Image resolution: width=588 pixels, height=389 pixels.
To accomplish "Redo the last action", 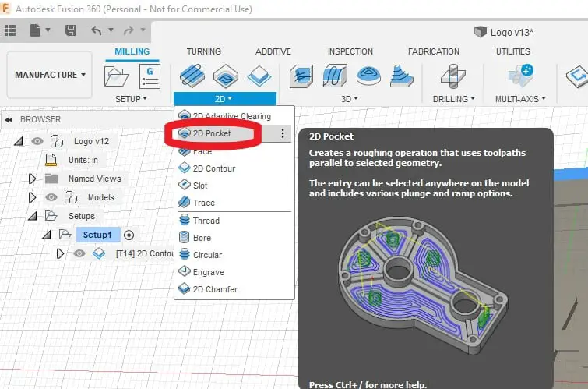I will click(129, 30).
